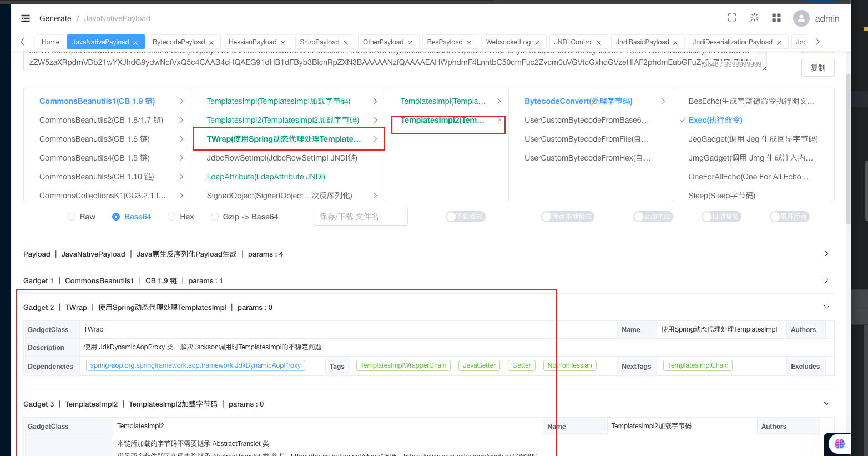Click the sparkle theme icon in header

click(754, 18)
